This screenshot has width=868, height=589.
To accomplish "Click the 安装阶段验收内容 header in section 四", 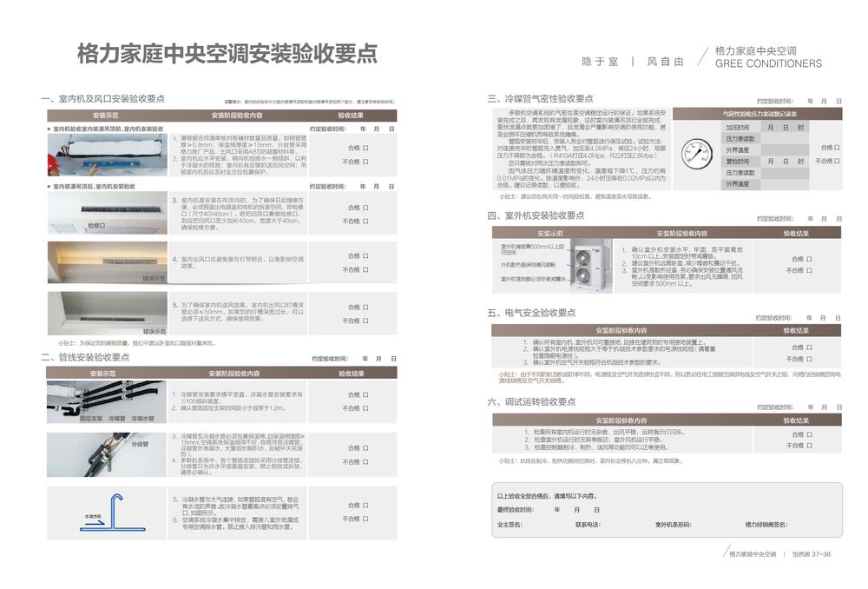I will (x=681, y=234).
